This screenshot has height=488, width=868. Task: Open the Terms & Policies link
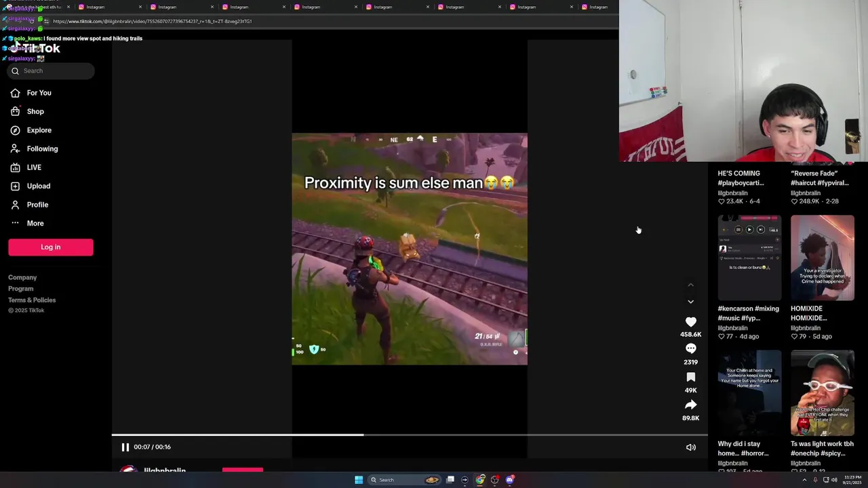(x=32, y=300)
